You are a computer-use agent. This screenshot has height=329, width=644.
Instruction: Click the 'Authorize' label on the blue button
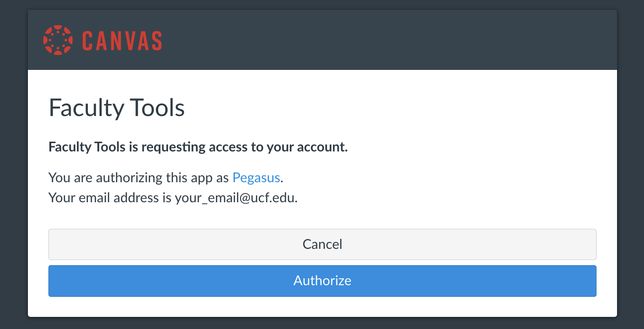click(x=322, y=281)
